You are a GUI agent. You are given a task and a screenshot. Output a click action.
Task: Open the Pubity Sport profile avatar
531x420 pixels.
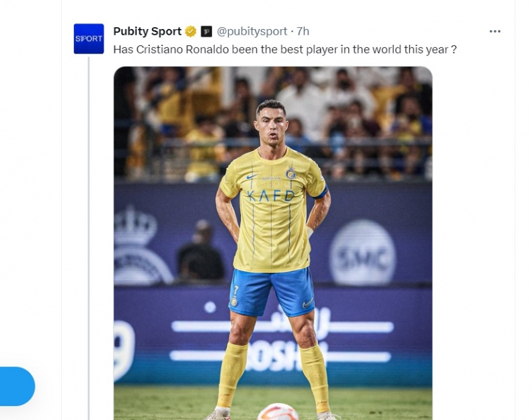tap(89, 38)
